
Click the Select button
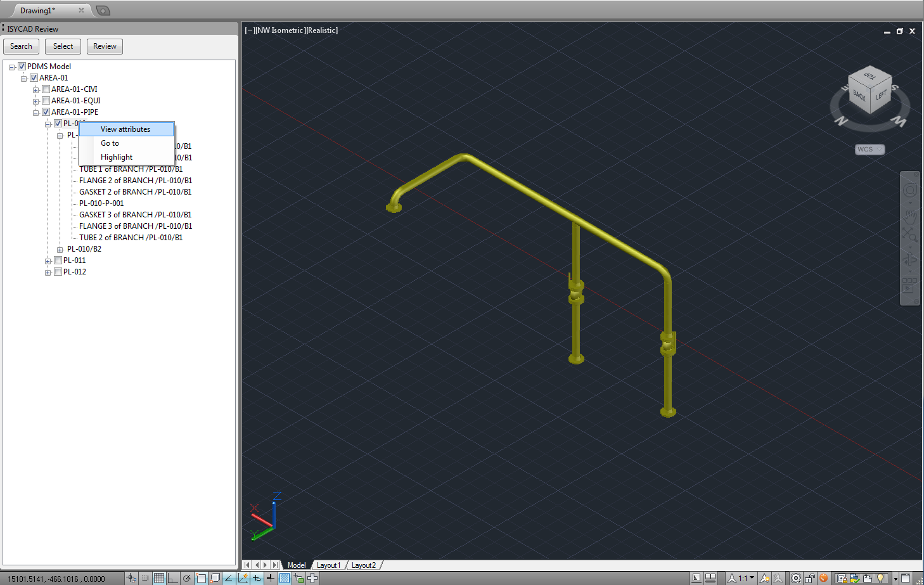tap(63, 46)
